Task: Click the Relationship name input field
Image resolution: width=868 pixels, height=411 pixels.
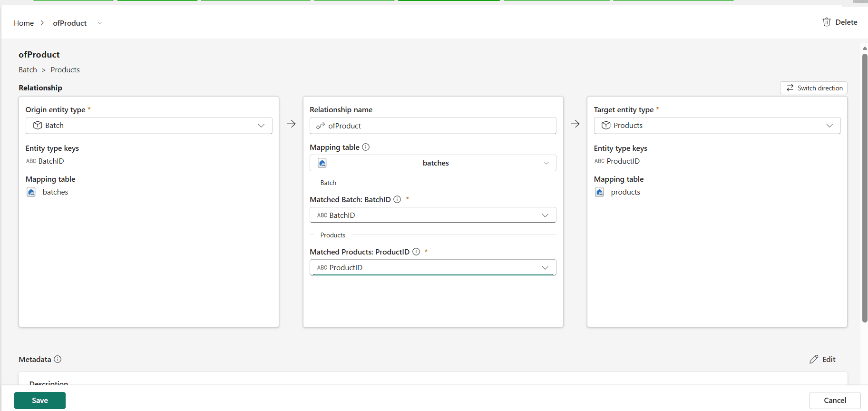Action: click(433, 126)
